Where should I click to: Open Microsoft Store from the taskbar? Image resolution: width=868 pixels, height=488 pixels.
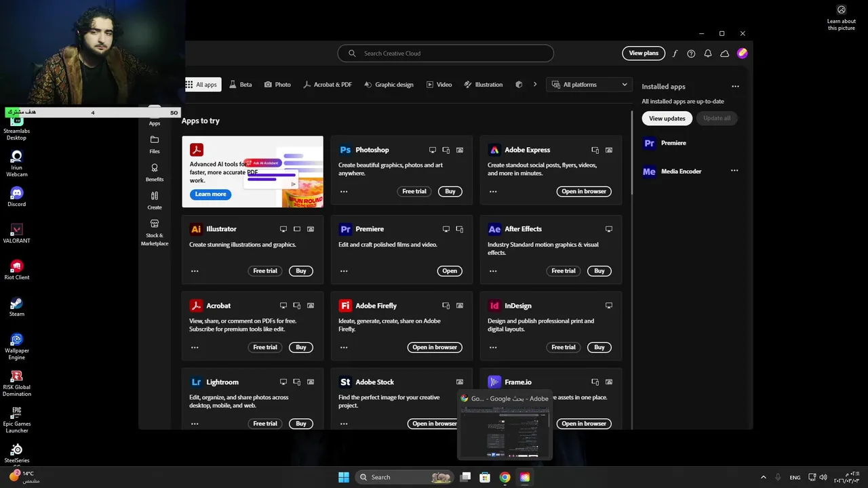pyautogui.click(x=485, y=477)
